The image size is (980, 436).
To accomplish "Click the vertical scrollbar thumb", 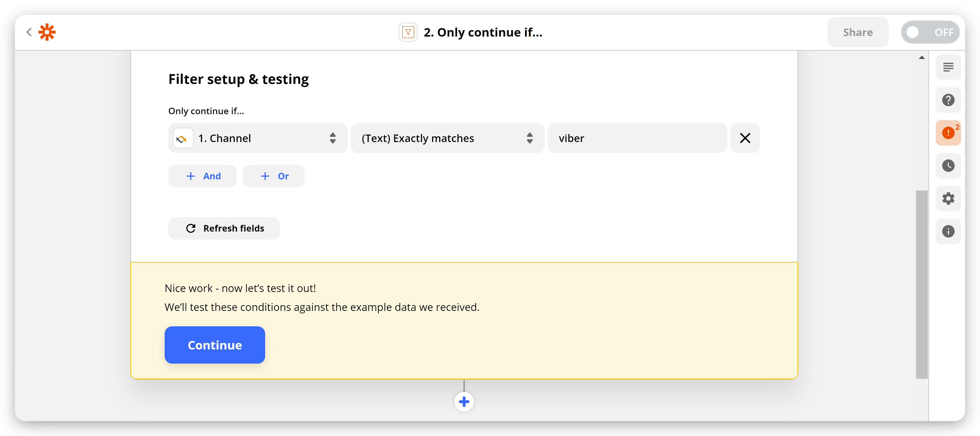I will (x=921, y=284).
